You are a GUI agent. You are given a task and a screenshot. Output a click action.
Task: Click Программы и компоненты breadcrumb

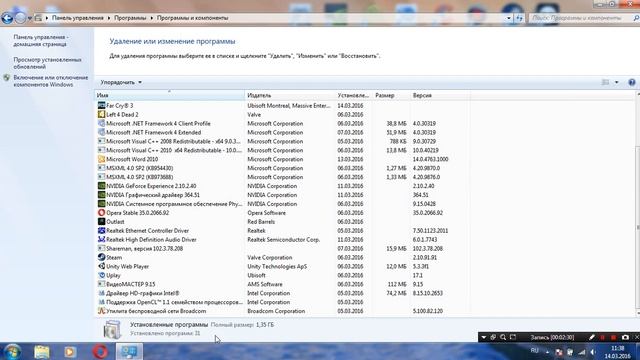click(192, 18)
